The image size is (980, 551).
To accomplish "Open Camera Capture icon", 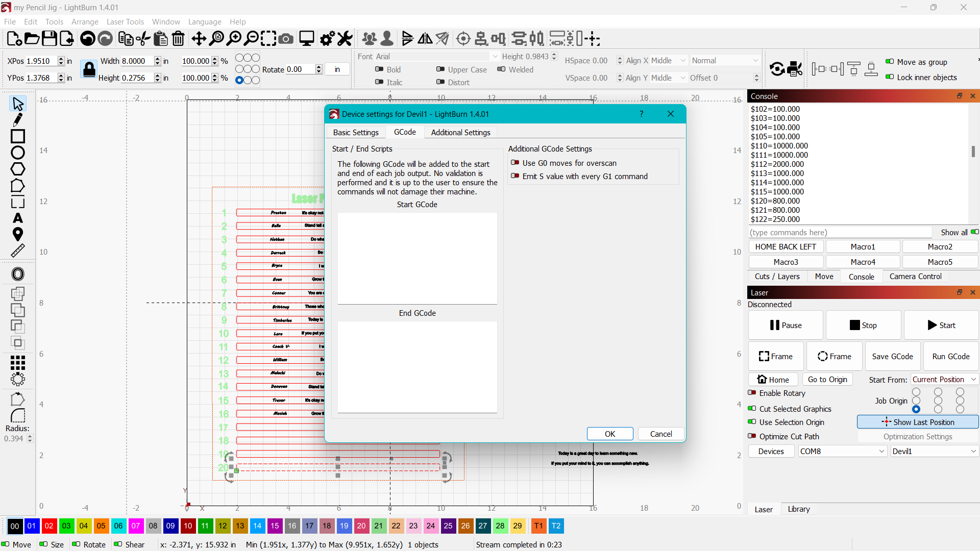I will click(x=286, y=39).
